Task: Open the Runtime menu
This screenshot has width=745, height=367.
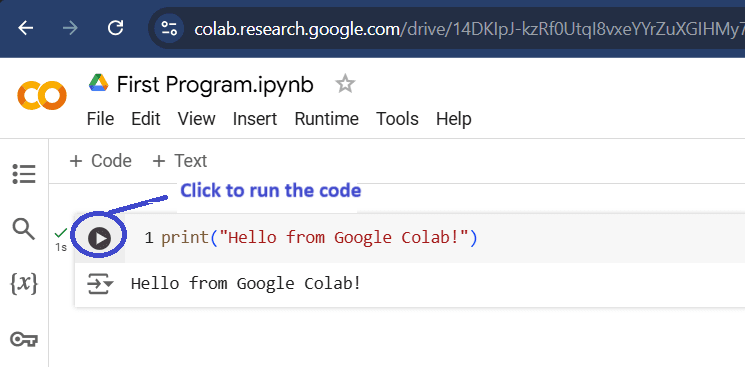Action: (326, 119)
